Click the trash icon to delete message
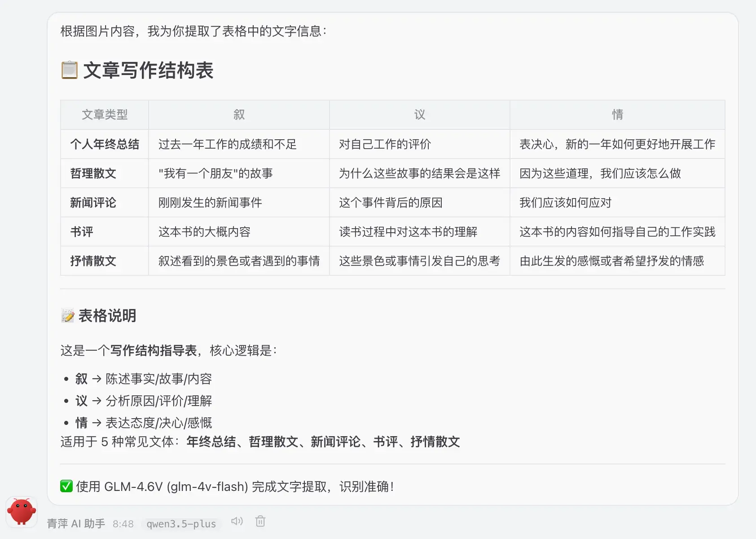 click(x=260, y=521)
